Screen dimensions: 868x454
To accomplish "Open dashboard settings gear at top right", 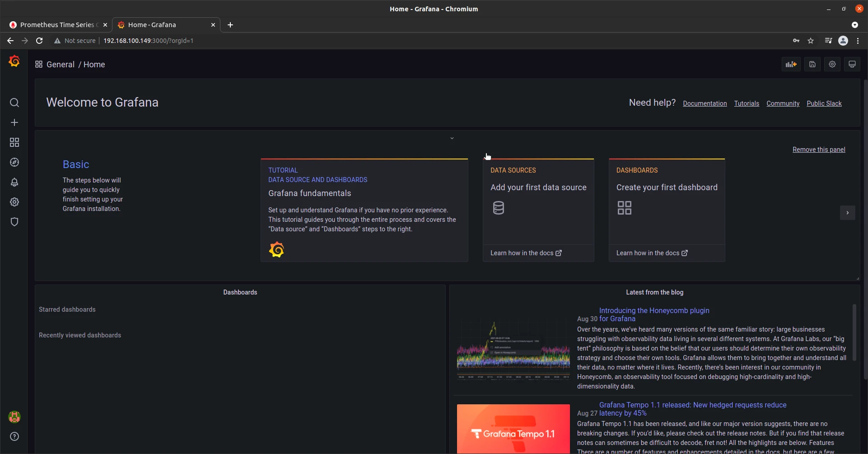I will [832, 64].
